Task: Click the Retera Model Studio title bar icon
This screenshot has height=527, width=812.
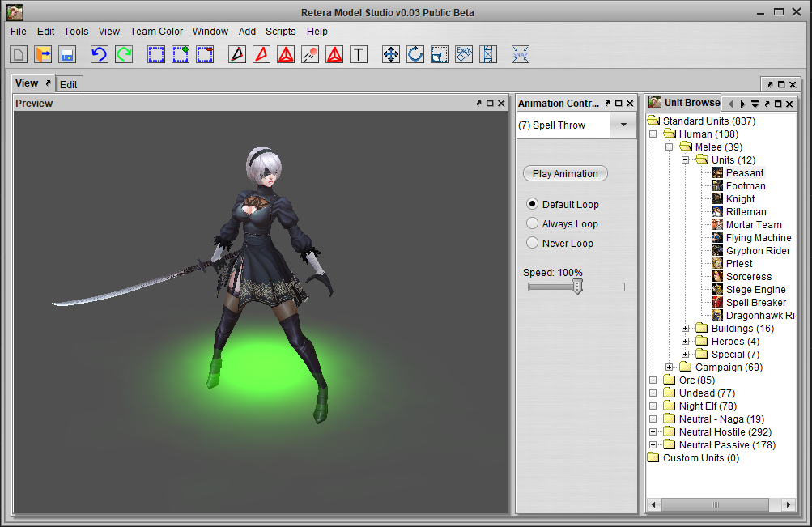Action: [15, 12]
